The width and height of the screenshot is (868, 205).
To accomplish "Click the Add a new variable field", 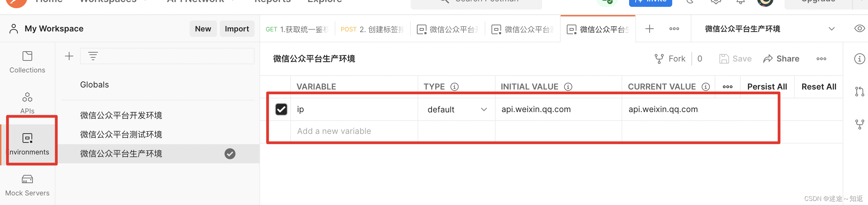I will click(354, 131).
